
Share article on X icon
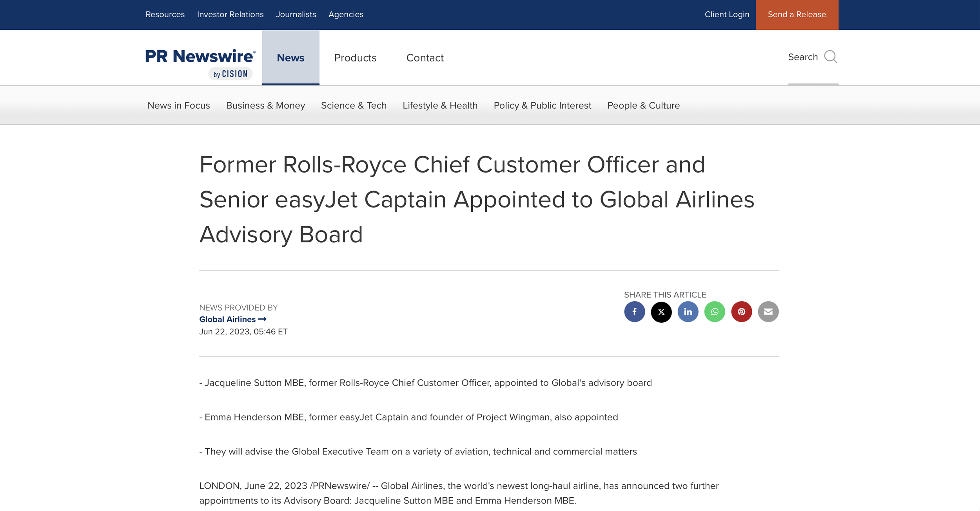[661, 312]
